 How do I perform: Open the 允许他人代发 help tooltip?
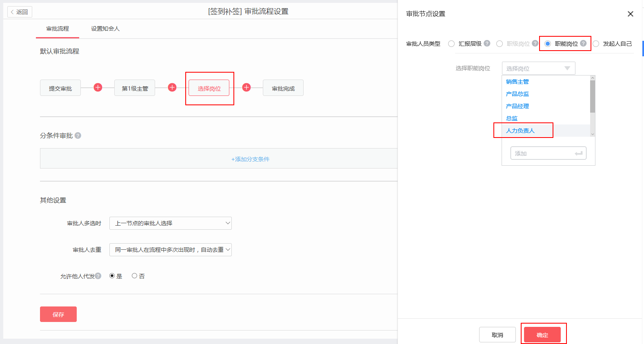click(x=98, y=276)
